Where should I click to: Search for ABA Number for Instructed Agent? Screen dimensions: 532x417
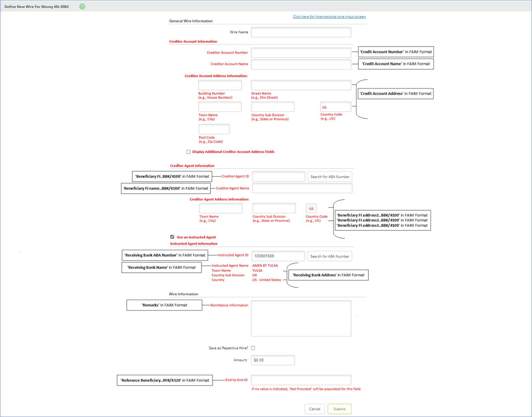(x=330, y=256)
